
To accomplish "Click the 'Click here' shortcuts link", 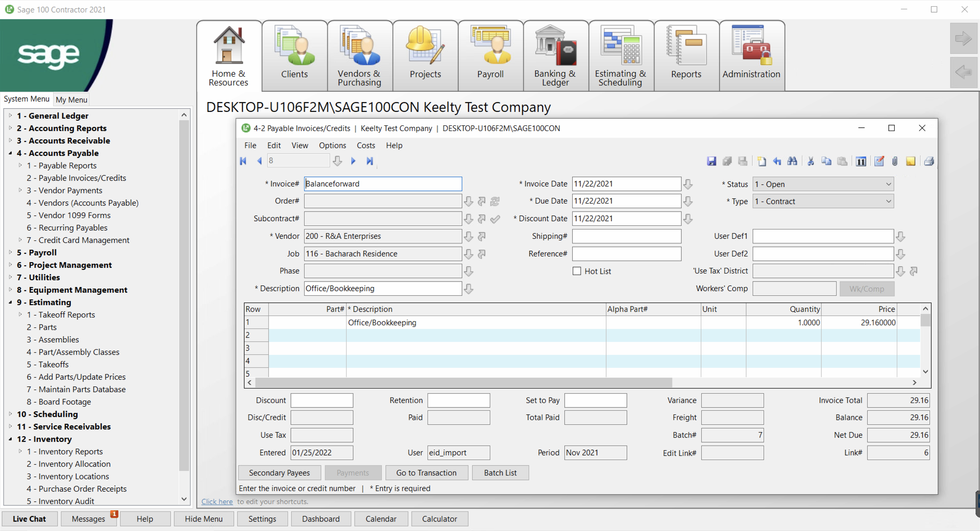I will pos(217,501).
